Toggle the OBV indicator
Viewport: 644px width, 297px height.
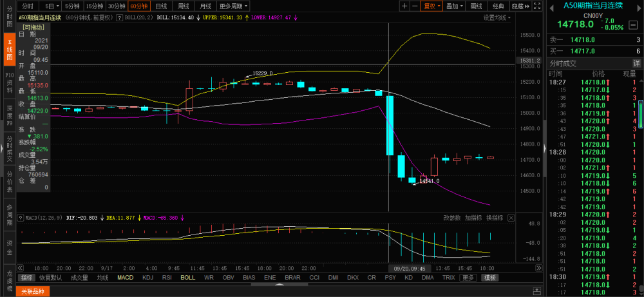[229, 278]
